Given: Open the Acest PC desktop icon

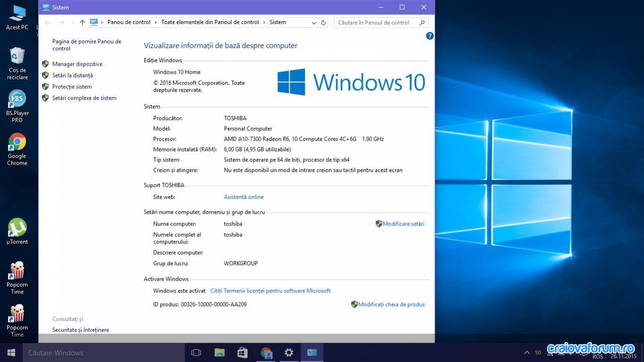Looking at the screenshot, I should [17, 17].
